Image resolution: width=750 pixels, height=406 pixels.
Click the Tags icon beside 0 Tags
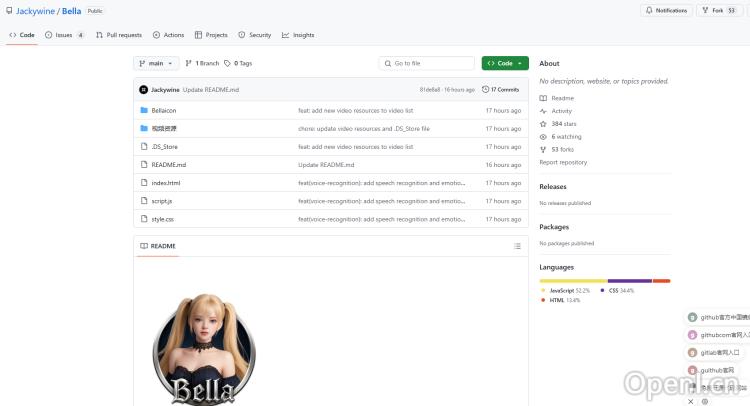(x=228, y=63)
